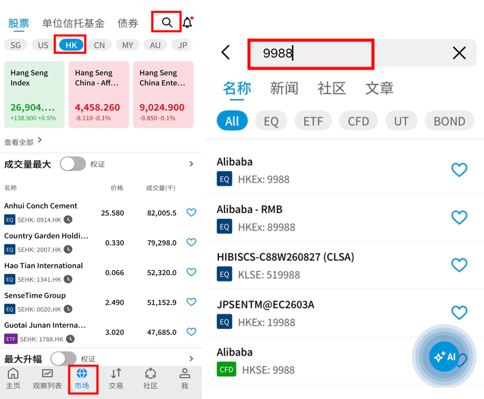Add Hao Tian International to watchlist
484x399 pixels.
191,272
